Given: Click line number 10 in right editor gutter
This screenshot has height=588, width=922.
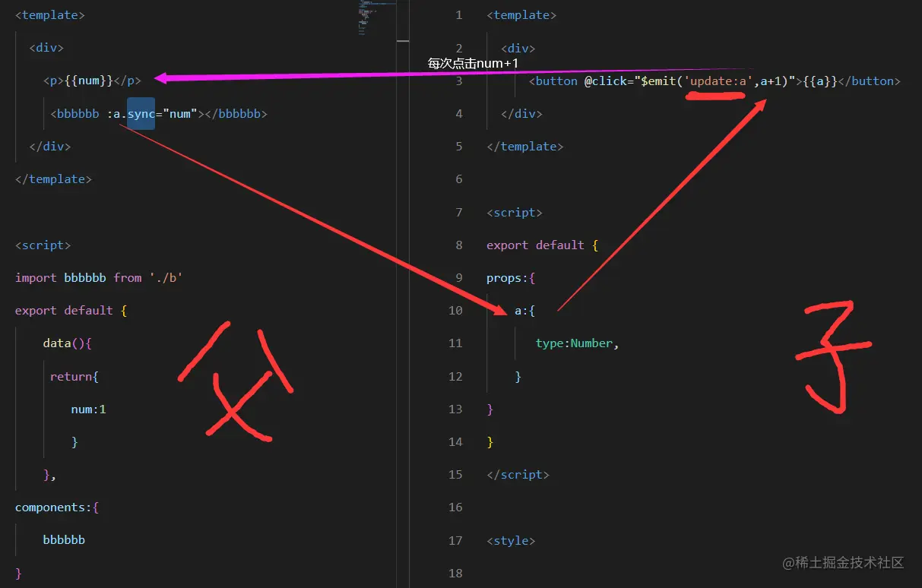Looking at the screenshot, I should 455,311.
